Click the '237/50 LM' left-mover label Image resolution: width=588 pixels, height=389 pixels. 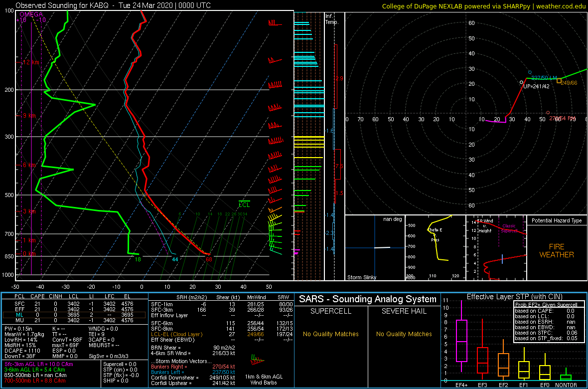[544, 77]
